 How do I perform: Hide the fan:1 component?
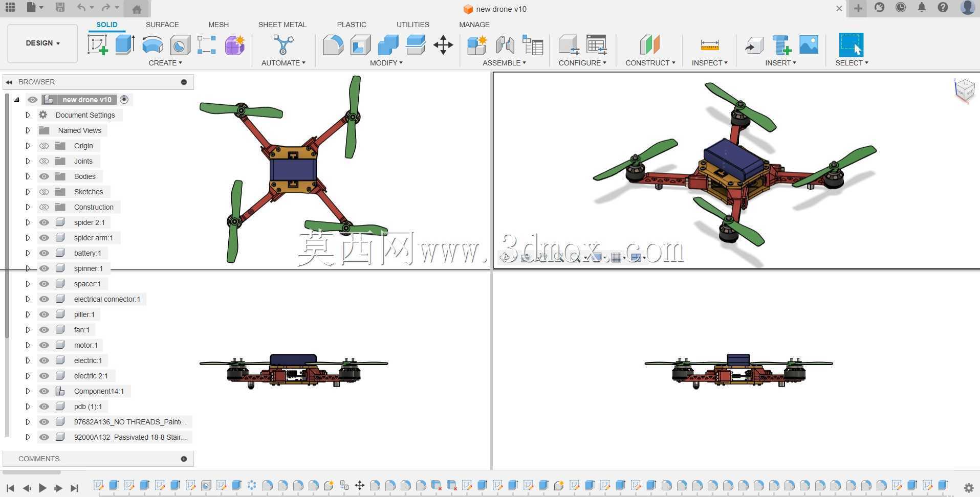tap(44, 330)
